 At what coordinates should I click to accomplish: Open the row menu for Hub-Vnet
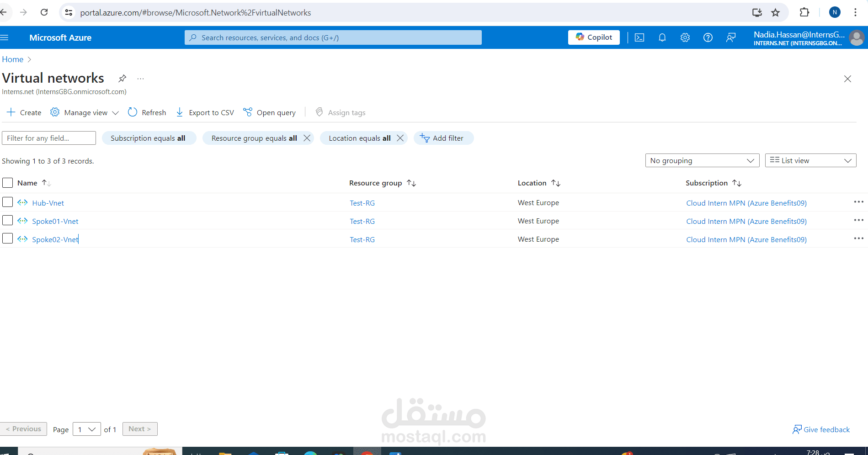point(858,202)
